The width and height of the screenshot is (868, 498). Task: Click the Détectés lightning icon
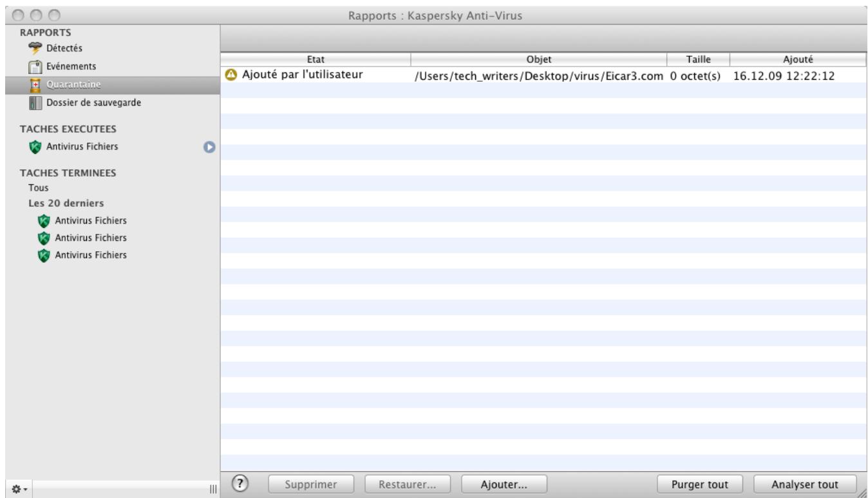click(x=35, y=48)
